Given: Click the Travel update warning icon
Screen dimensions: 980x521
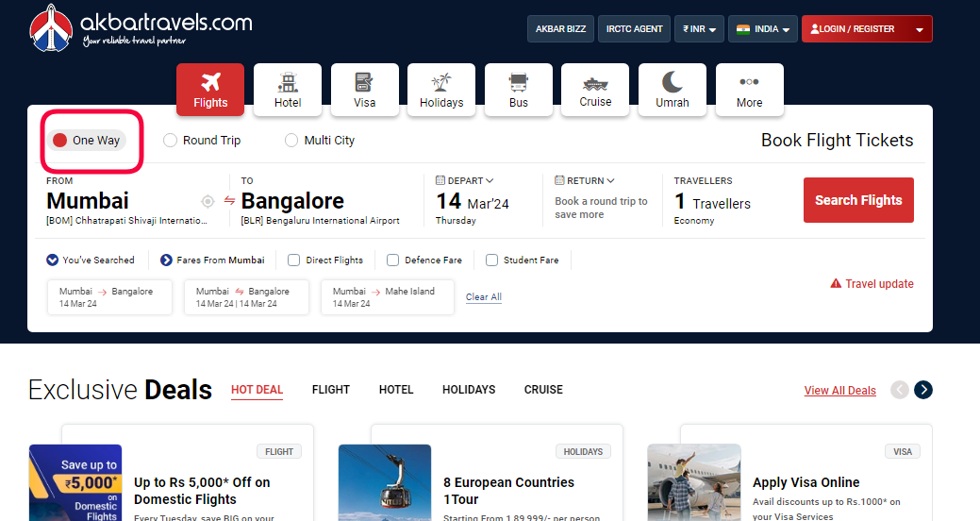Looking at the screenshot, I should click(x=836, y=283).
